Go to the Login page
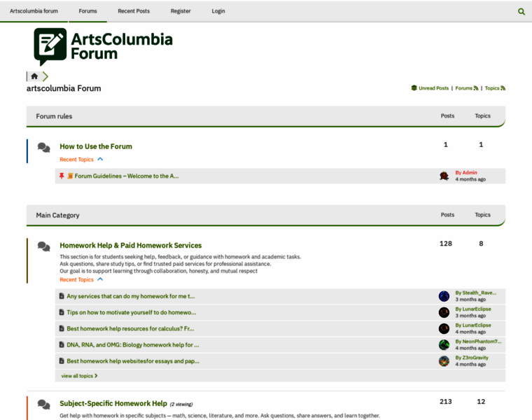 [x=218, y=11]
